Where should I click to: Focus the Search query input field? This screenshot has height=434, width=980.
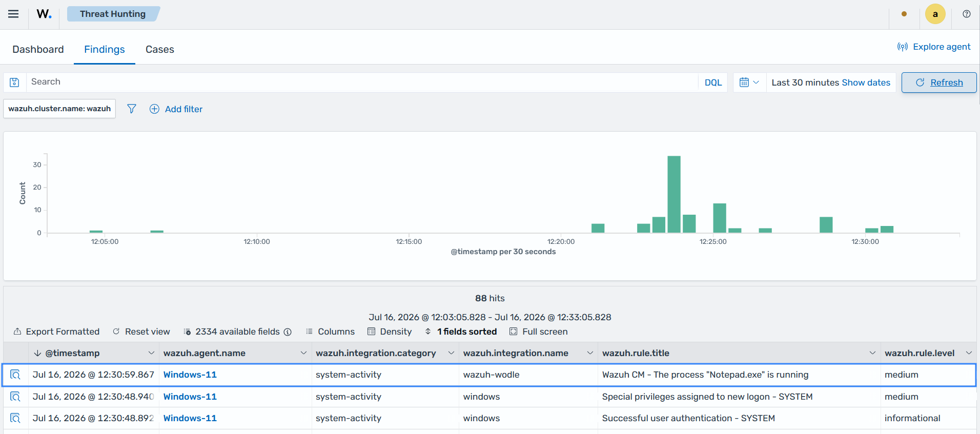coord(362,82)
